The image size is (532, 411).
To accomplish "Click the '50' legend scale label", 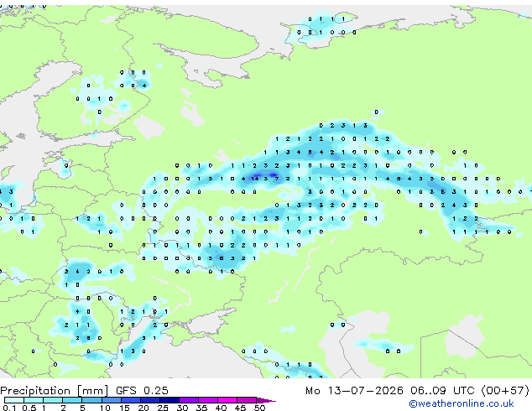I will point(259,408).
